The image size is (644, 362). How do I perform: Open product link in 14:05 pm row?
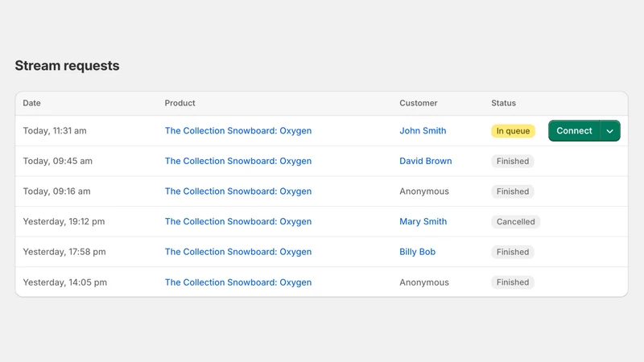point(238,282)
